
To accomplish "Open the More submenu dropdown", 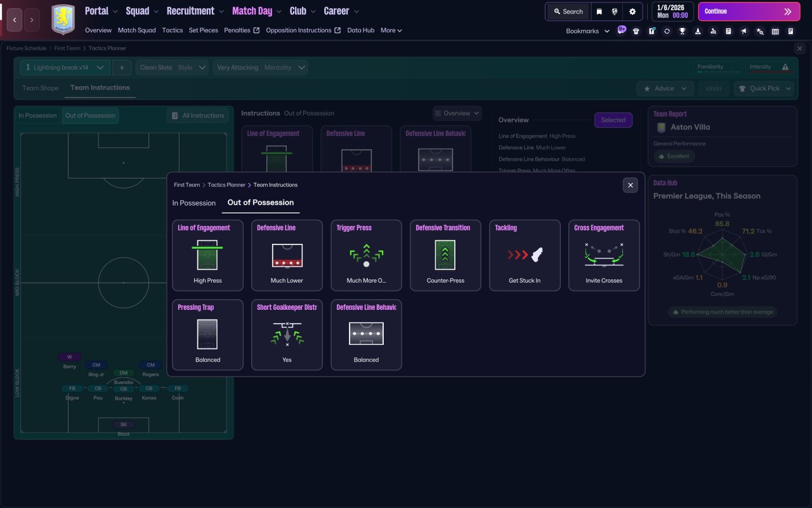I will pos(391,30).
